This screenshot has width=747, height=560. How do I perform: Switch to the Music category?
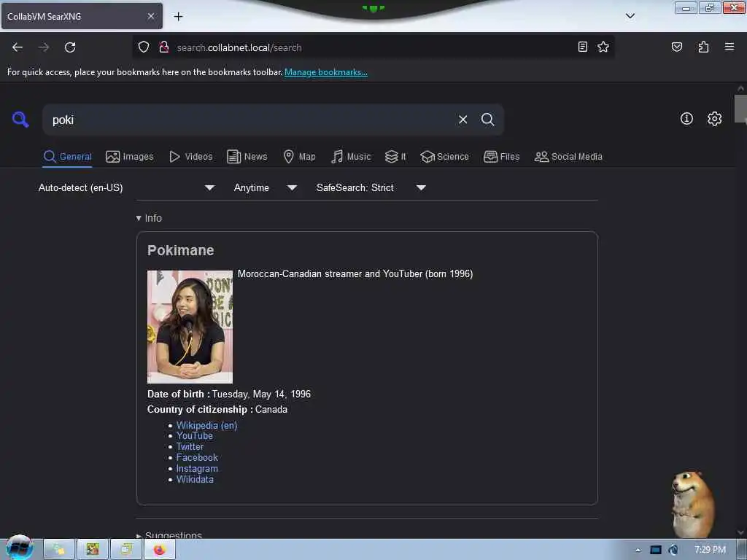tap(351, 157)
